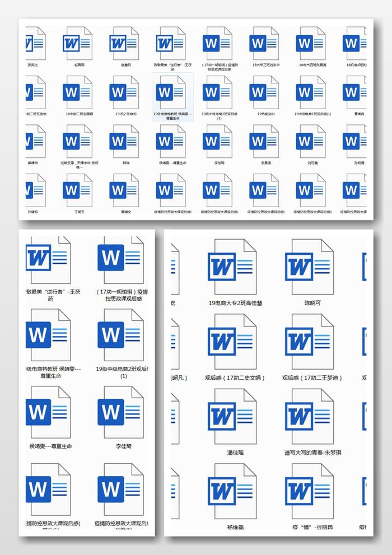Screen dimensions: 392x555
Task: Click the large (17幼一胡瑜琪) Word icon in the left panel
Action: point(120,260)
